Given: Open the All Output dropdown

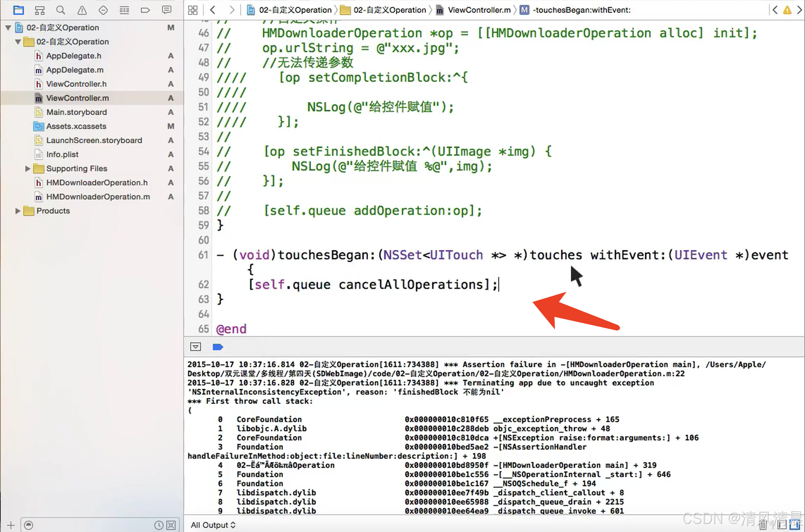Looking at the screenshot, I should [213, 525].
